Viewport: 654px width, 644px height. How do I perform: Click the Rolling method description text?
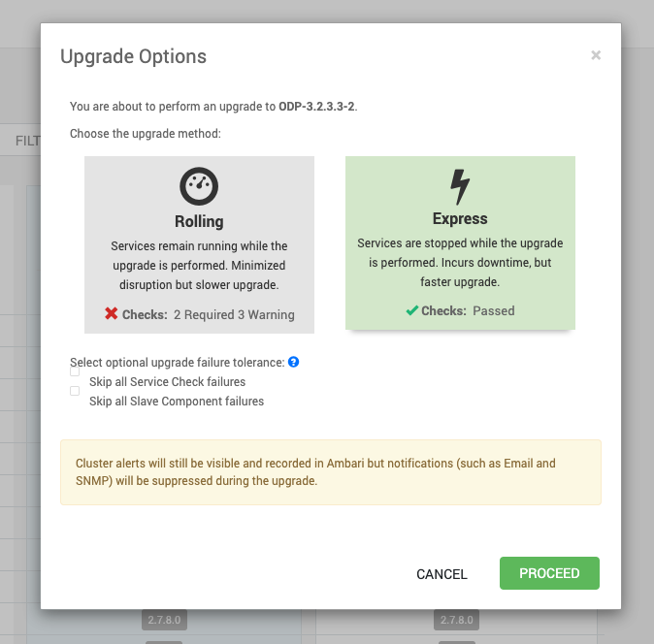[199, 266]
